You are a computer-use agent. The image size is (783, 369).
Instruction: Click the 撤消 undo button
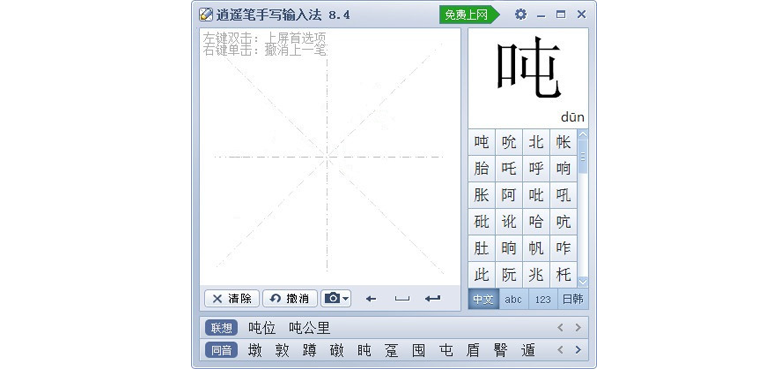click(x=290, y=299)
